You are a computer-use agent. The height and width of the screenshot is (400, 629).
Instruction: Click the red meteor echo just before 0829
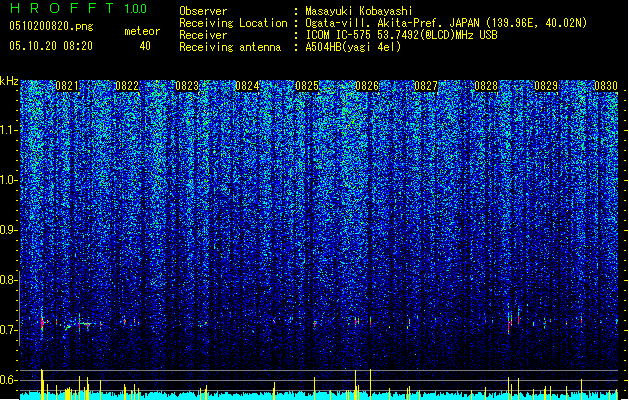(509, 325)
